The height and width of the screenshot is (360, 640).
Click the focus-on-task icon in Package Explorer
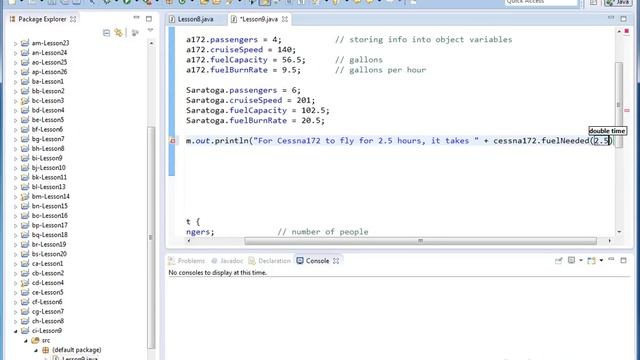click(135, 33)
